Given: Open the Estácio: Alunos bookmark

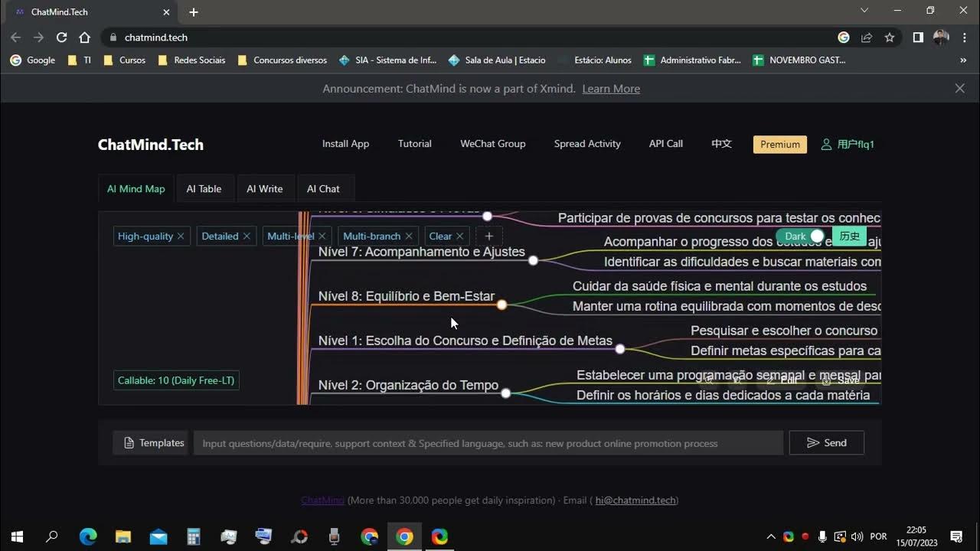Looking at the screenshot, I should click(x=596, y=60).
